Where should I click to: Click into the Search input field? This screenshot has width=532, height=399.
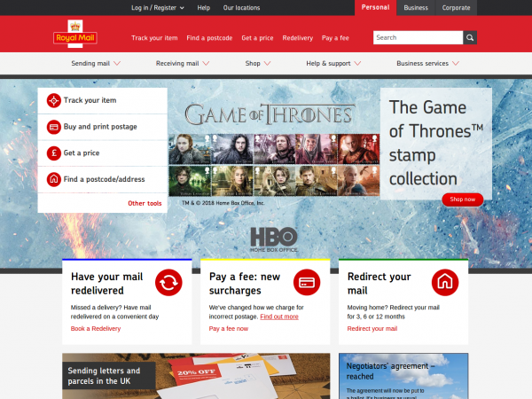click(x=418, y=37)
